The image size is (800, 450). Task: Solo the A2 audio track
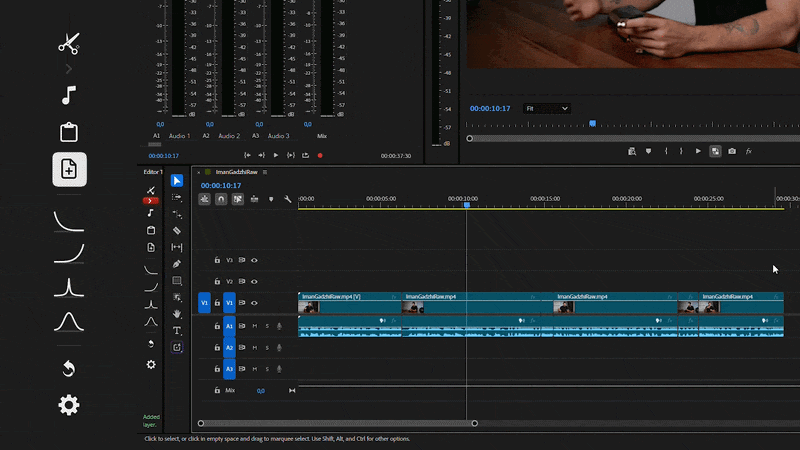pos(267,347)
